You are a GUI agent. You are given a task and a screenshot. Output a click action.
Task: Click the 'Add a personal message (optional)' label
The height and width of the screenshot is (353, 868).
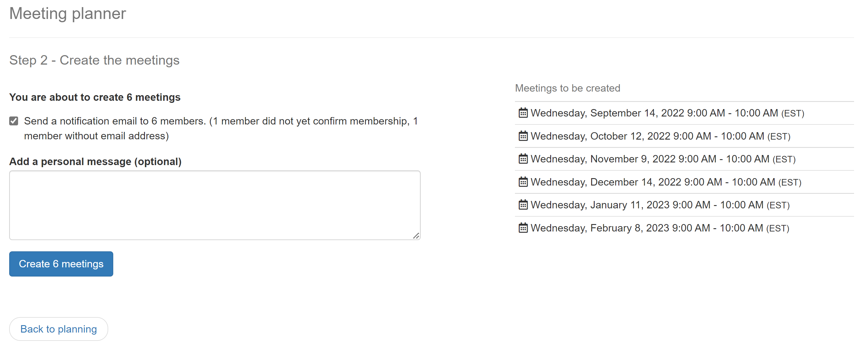pos(95,162)
